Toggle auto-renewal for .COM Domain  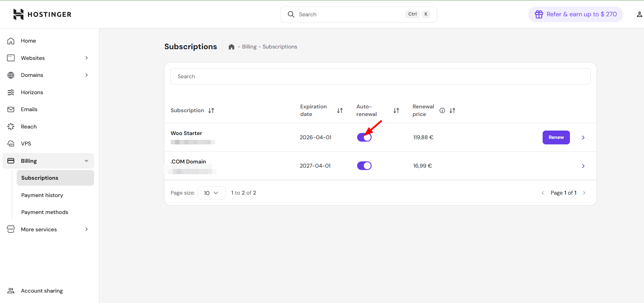click(x=364, y=166)
